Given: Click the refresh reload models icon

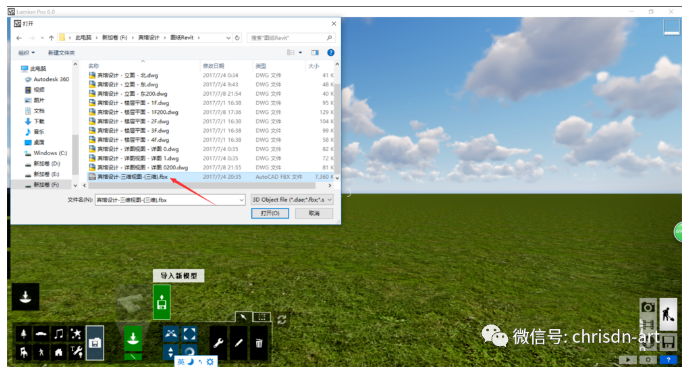Looking at the screenshot, I should pos(282,320).
